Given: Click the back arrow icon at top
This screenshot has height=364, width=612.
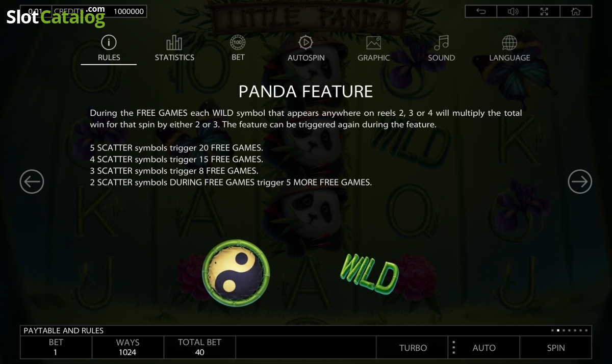Looking at the screenshot, I should pos(481,11).
